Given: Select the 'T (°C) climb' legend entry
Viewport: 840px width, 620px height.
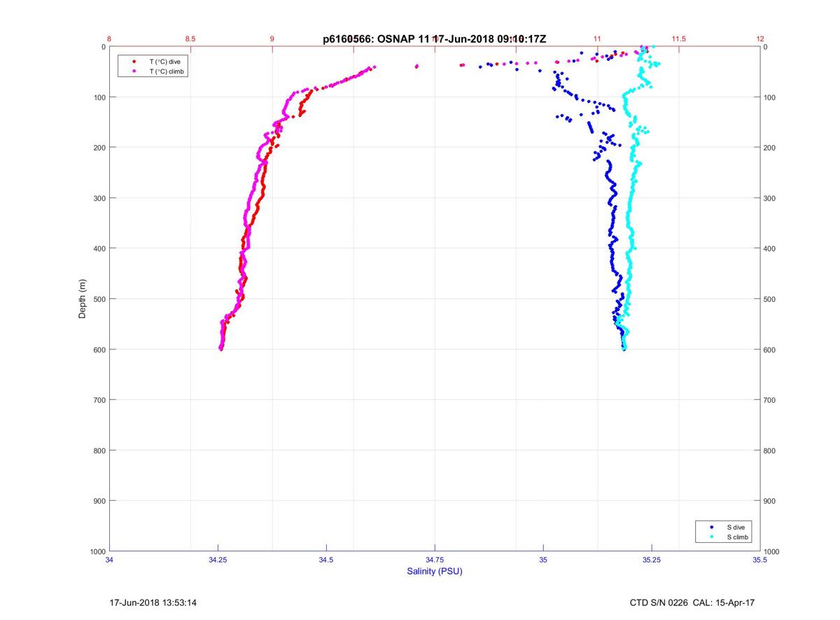Looking at the screenshot, I should [x=167, y=71].
